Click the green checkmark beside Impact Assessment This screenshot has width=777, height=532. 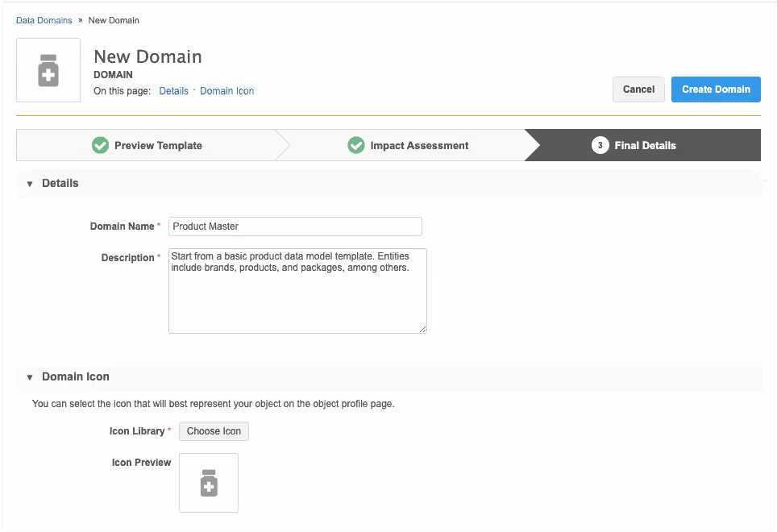(x=355, y=145)
